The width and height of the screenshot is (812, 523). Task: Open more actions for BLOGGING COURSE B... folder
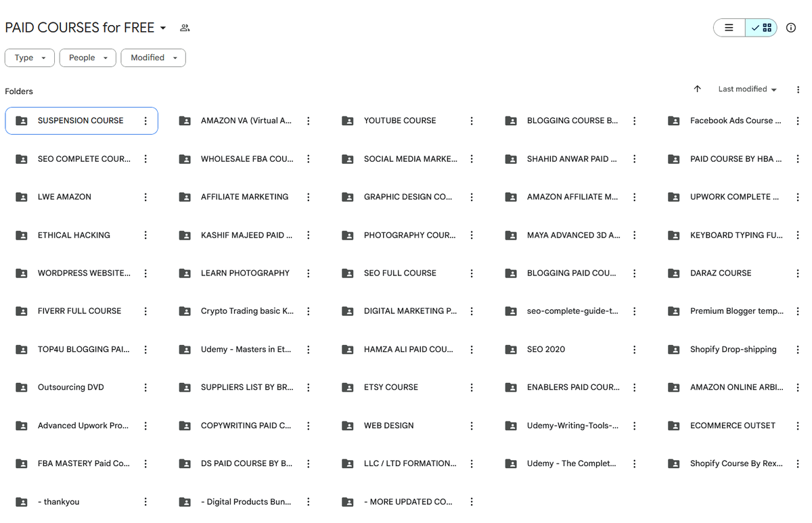pos(635,121)
